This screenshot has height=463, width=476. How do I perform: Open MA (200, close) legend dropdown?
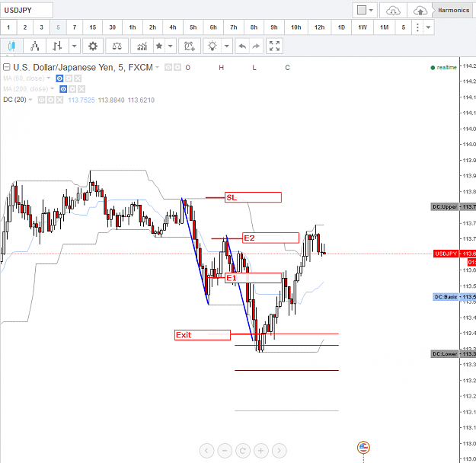(53, 88)
